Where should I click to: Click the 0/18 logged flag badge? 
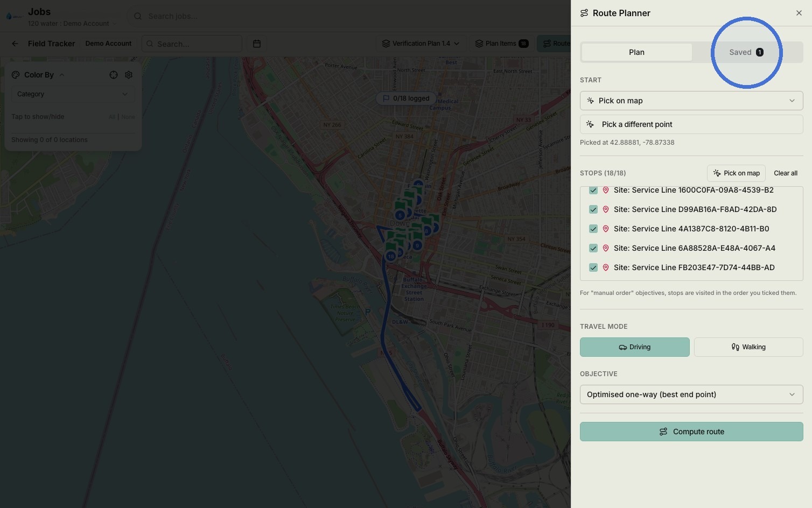pyautogui.click(x=406, y=98)
